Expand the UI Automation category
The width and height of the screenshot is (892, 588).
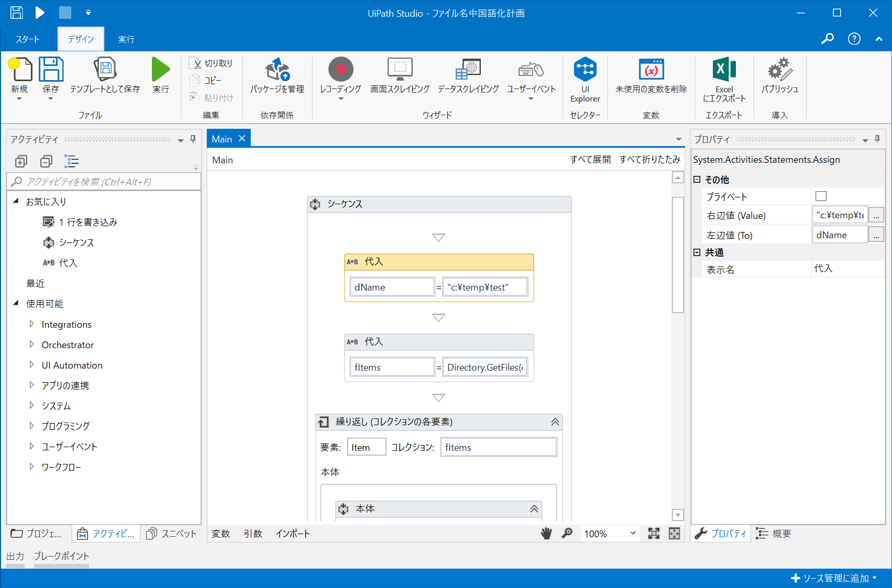(31, 365)
